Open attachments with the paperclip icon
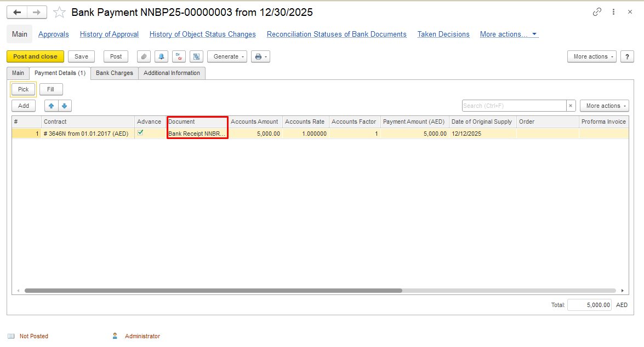Screen dimensions: 644x347 144,56
